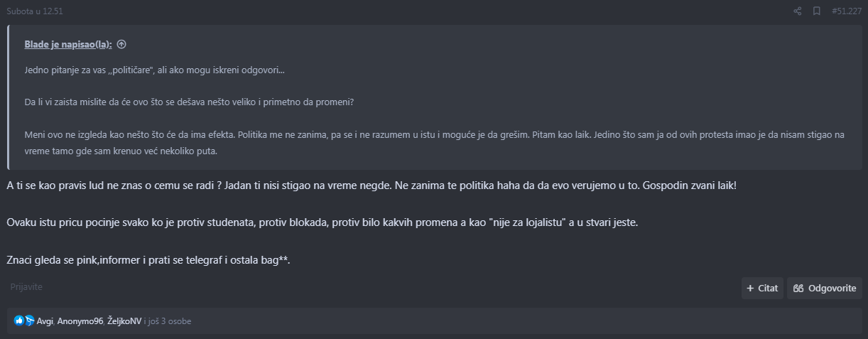Viewport: 868px width, 339px height.
Task: Report the post via the "Prijavite" link
Action: point(26,287)
